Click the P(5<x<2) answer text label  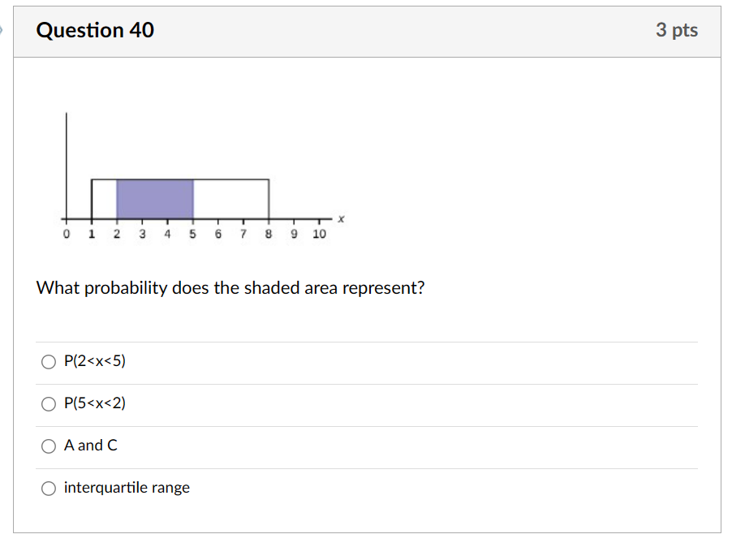[x=94, y=403]
